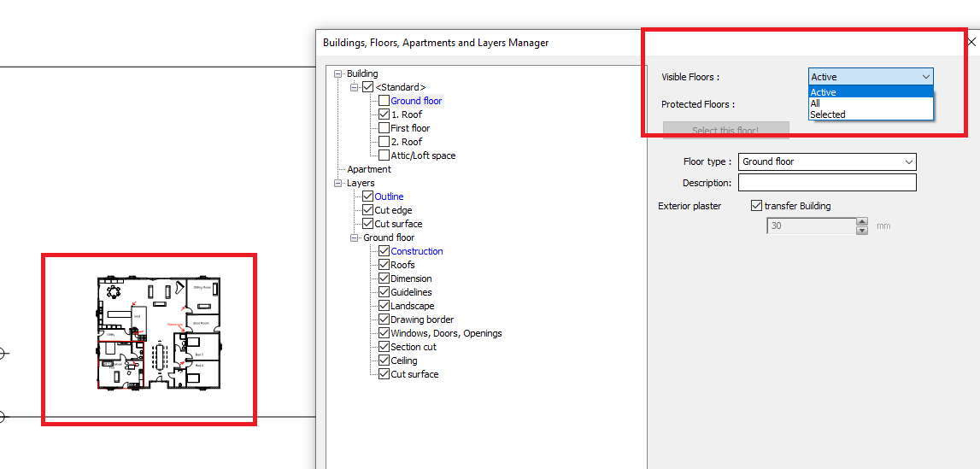Image resolution: width=980 pixels, height=469 pixels.
Task: Uncheck the Drawing border layer checkbox
Action: click(x=384, y=320)
